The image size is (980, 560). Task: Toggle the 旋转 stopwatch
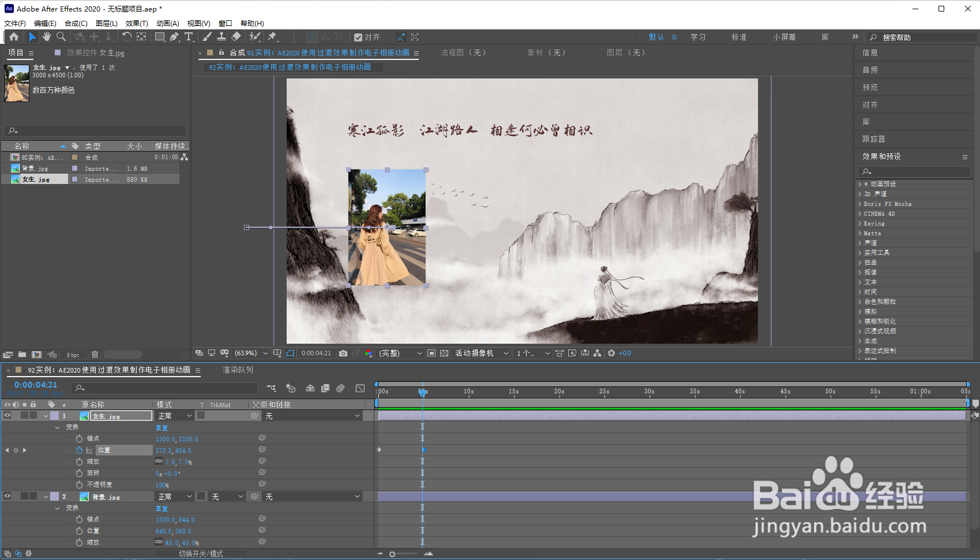click(x=79, y=473)
